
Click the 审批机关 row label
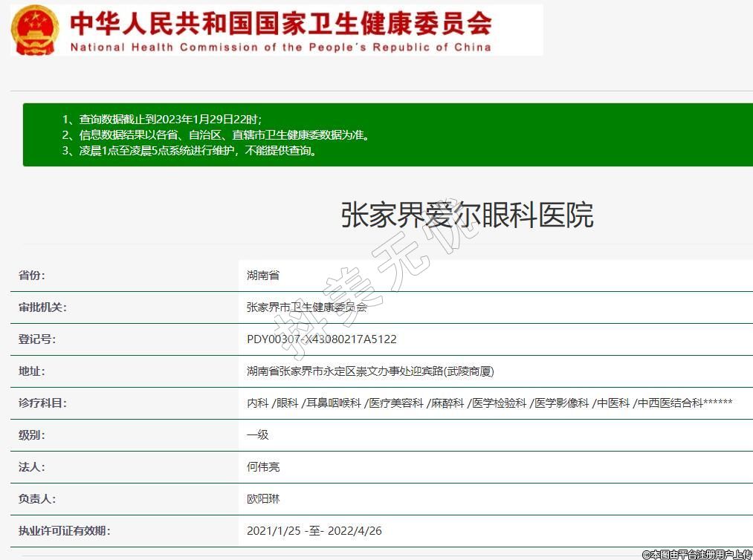coord(42,307)
